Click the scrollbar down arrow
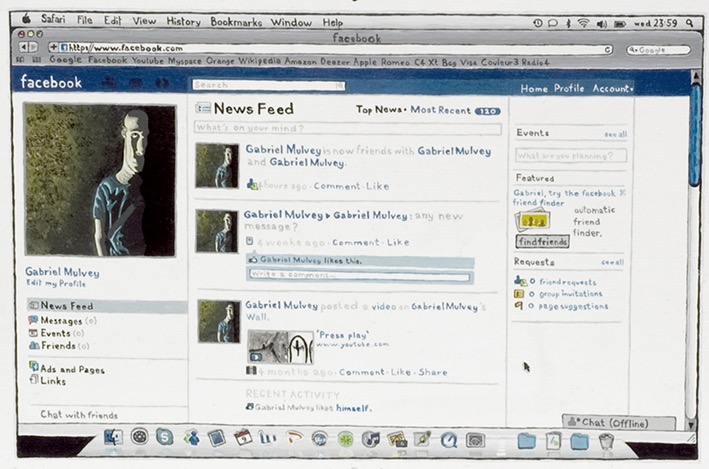 pos(691,425)
